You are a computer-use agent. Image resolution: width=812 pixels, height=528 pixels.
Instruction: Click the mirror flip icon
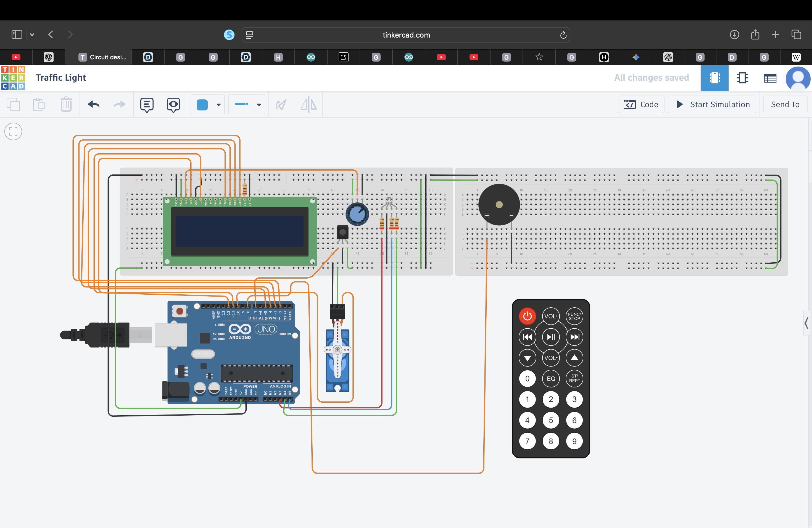pyautogui.click(x=309, y=104)
